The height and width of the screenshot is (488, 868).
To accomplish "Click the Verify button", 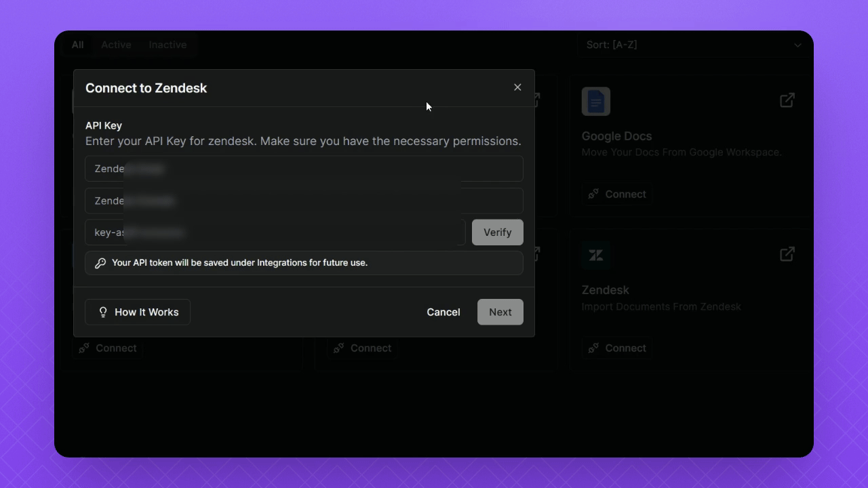I will 498,232.
